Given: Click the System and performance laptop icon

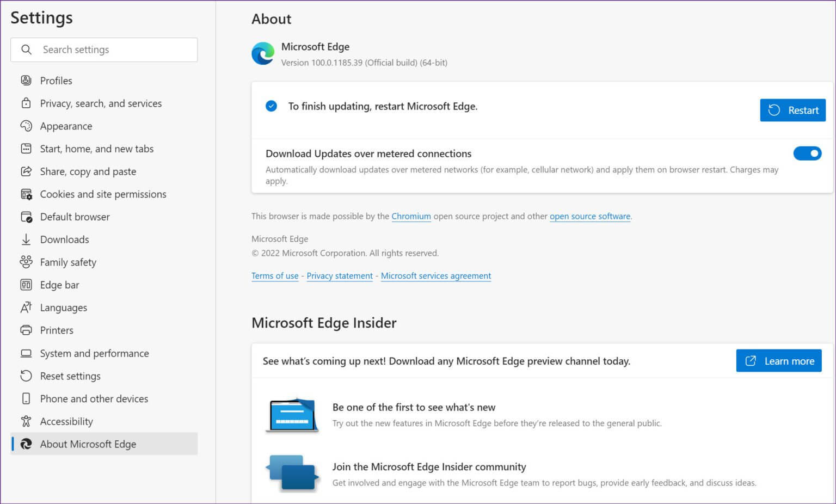Looking at the screenshot, I should tap(26, 353).
